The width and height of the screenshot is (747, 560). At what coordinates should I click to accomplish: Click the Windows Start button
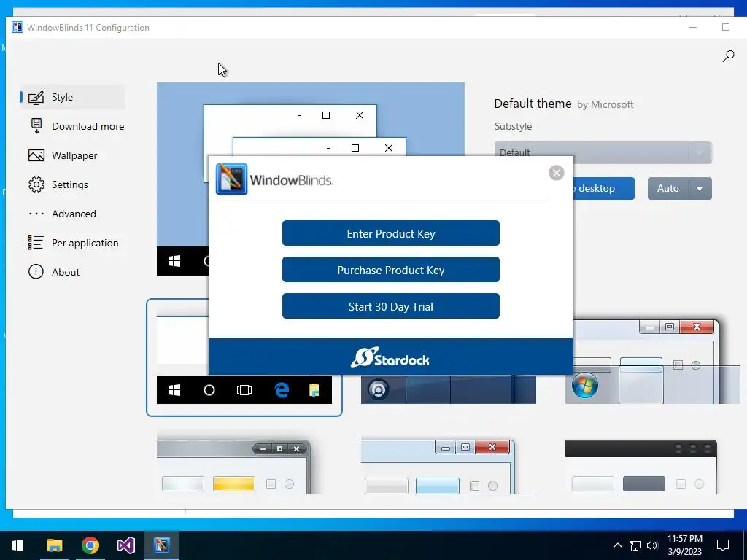[18, 545]
